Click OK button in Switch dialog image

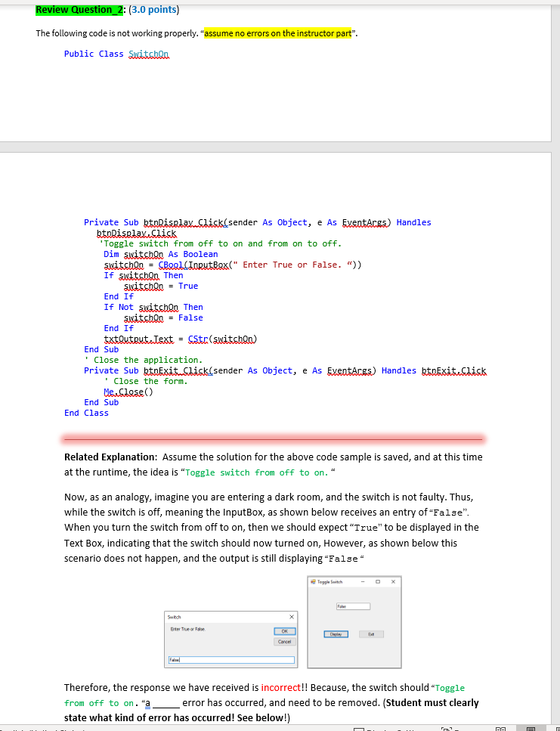pyautogui.click(x=285, y=631)
